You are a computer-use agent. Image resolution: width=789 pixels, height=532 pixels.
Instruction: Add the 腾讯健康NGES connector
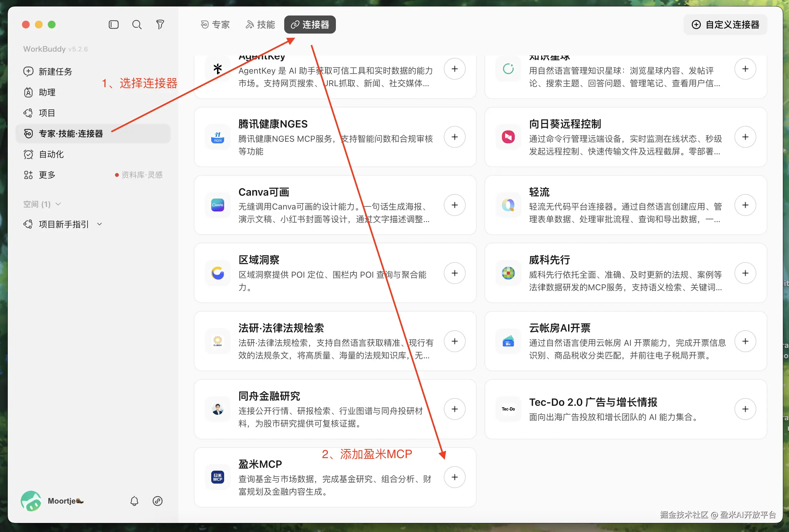[x=454, y=137]
